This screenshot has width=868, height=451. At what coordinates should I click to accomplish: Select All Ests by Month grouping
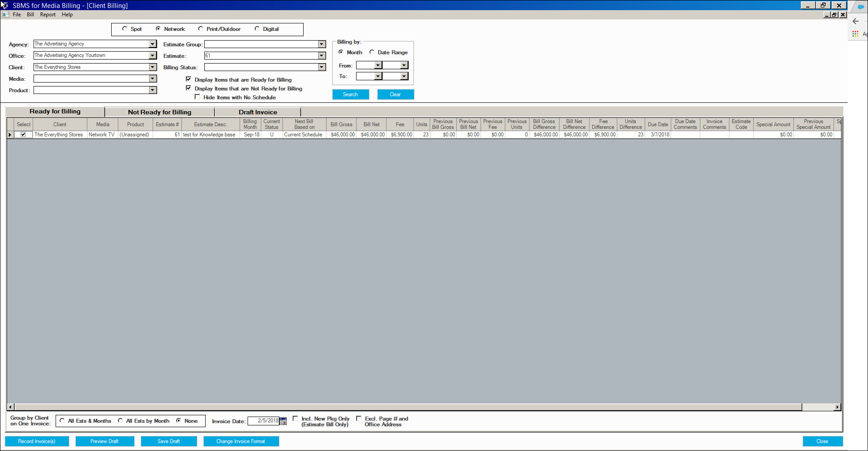[120, 421]
